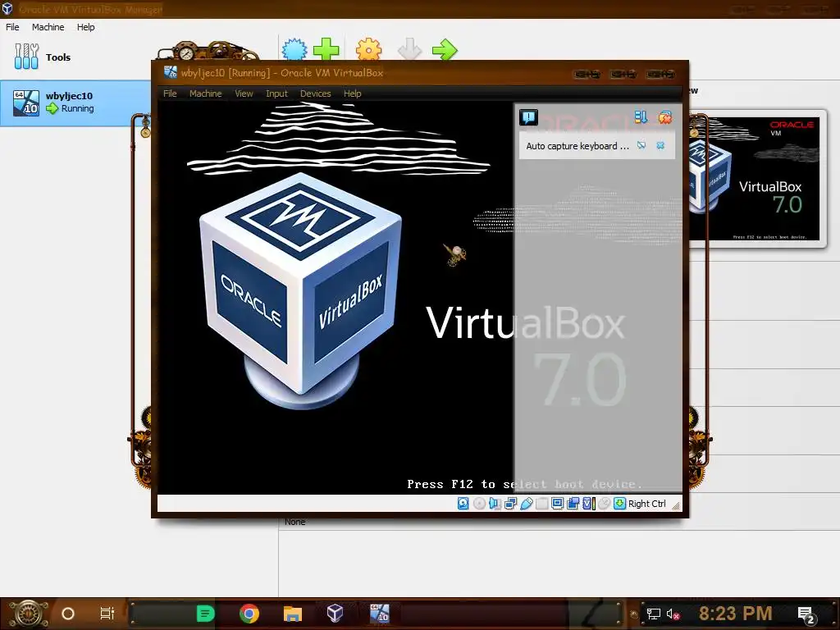Click the New machine icon in Manager toolbar
Image resolution: width=840 pixels, height=630 pixels.
[x=294, y=50]
